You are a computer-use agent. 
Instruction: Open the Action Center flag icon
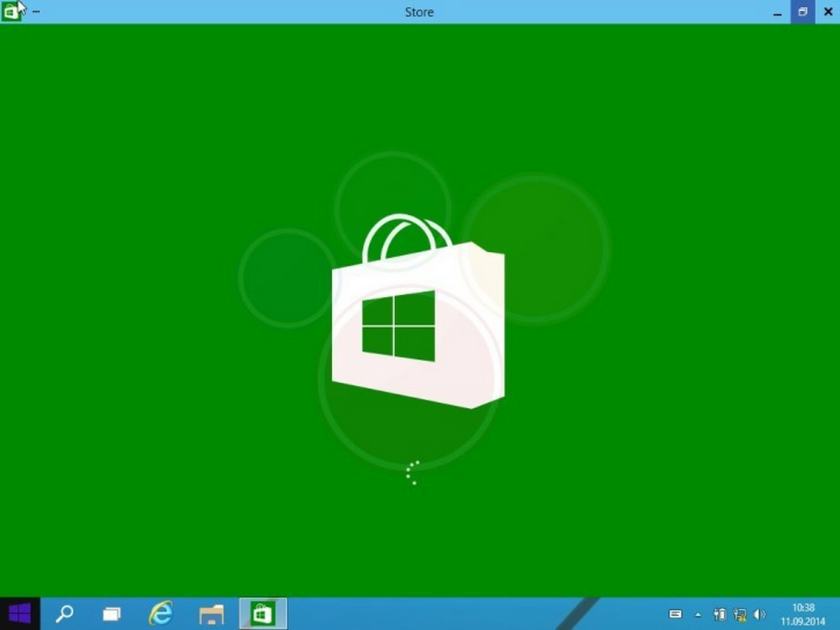click(x=720, y=614)
